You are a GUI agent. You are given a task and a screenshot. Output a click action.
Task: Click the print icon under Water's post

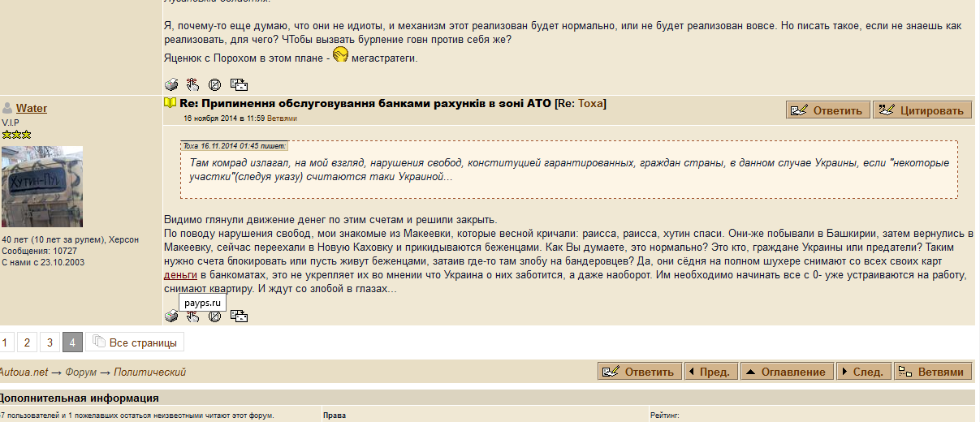pyautogui.click(x=171, y=316)
